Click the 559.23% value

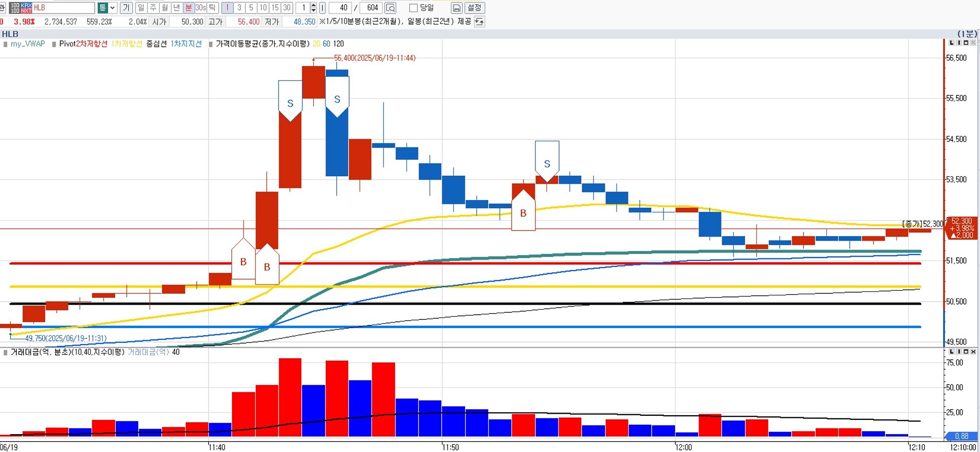[99, 21]
